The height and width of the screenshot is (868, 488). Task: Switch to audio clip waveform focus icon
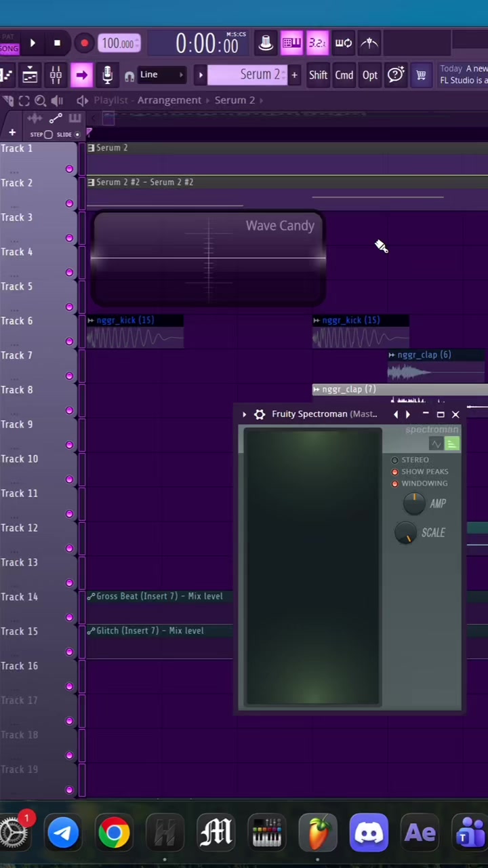35,119
